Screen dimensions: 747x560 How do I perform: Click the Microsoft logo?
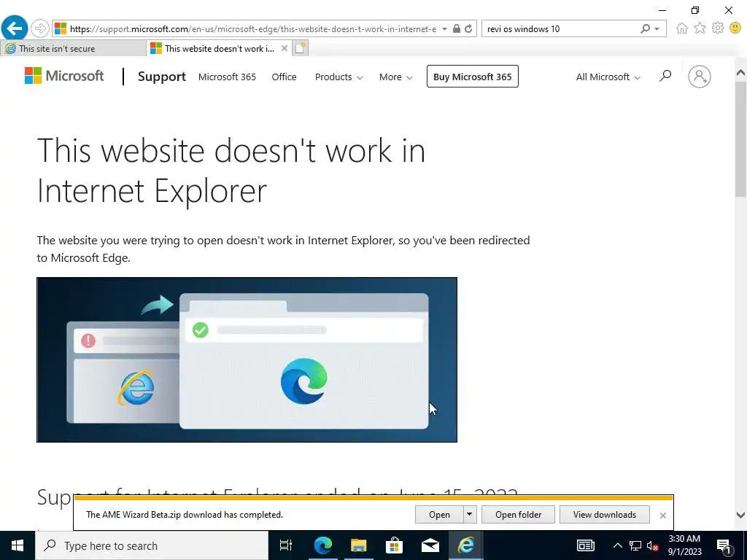coord(64,76)
